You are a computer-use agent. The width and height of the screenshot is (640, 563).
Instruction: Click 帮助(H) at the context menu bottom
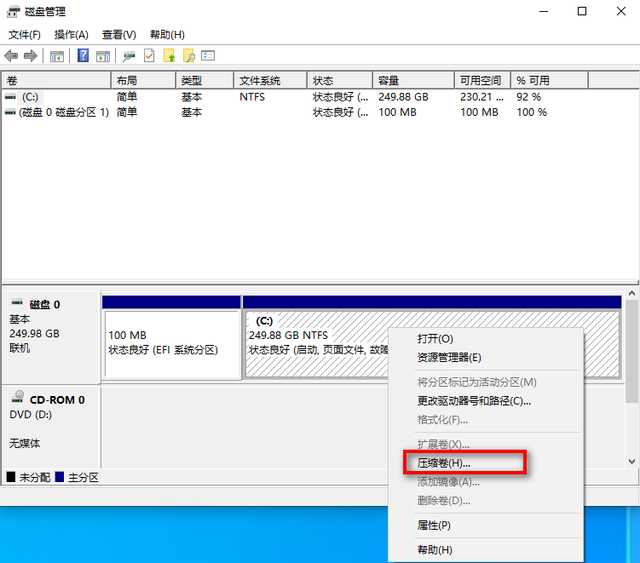tap(486, 550)
